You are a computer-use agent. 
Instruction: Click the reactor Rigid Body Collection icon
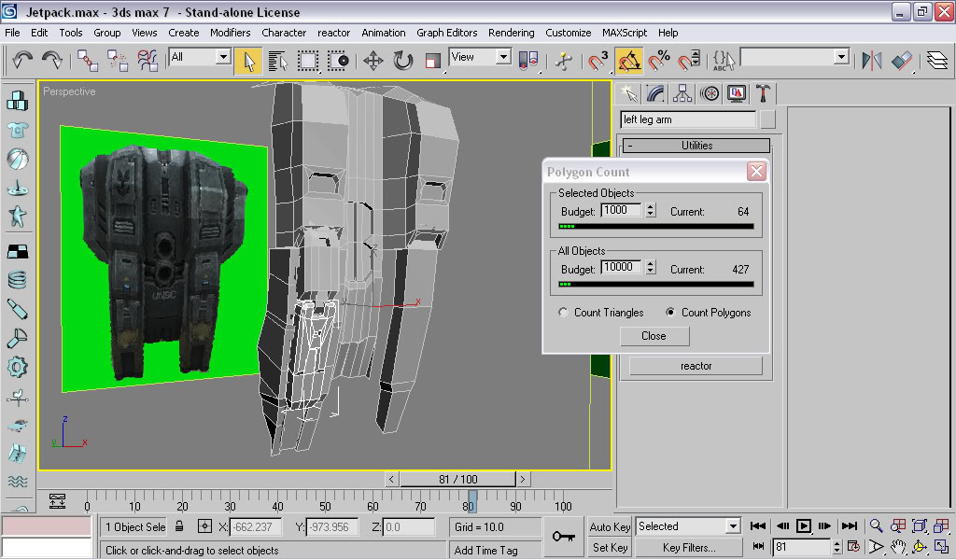click(x=17, y=101)
